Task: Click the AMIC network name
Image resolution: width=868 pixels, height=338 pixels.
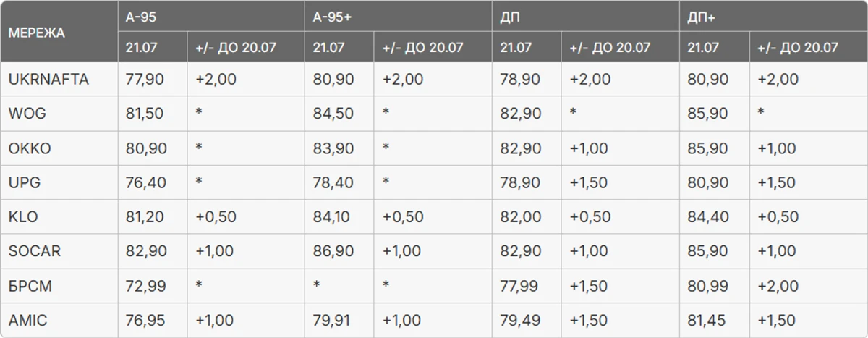Action: pos(27,320)
